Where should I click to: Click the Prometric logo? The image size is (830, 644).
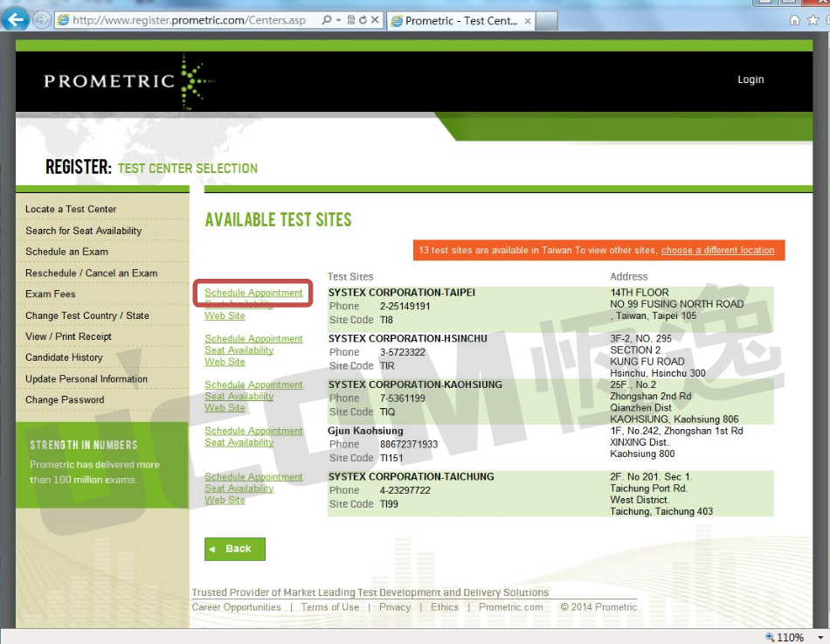(x=129, y=81)
